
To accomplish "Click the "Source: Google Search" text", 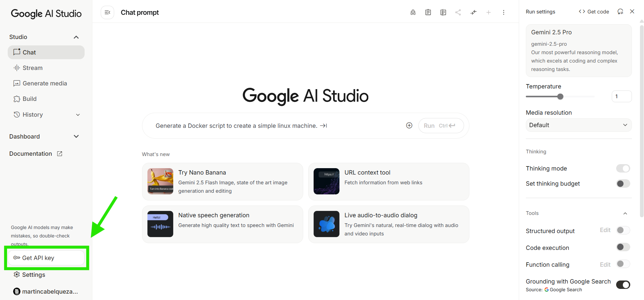I will click(x=554, y=290).
